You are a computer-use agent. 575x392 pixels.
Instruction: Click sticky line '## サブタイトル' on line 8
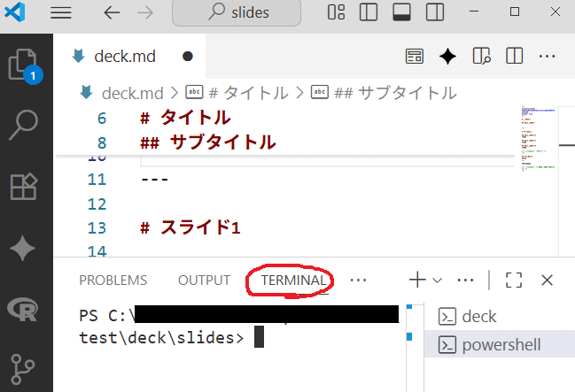coord(208,142)
